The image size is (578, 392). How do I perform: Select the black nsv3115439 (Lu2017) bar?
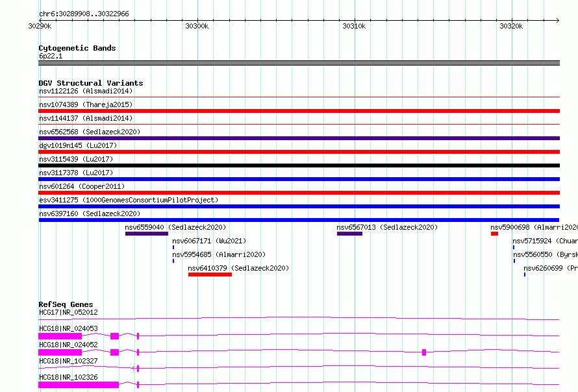point(299,165)
